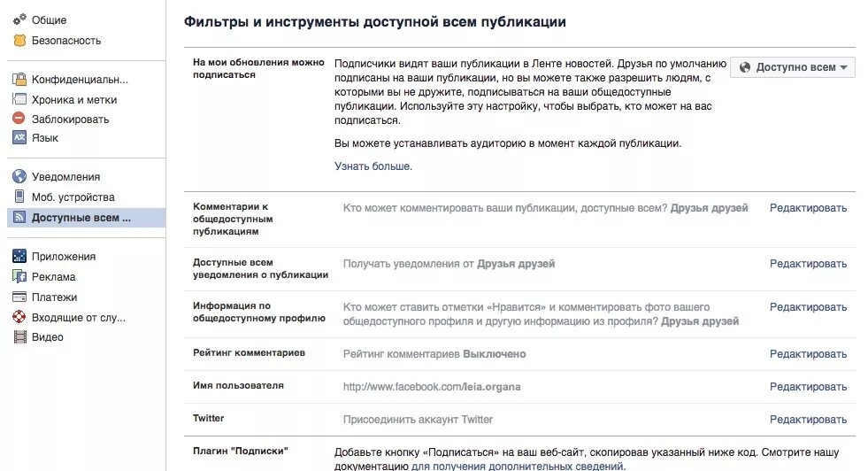Edit the Рейтинг комментариев setting

click(x=808, y=354)
